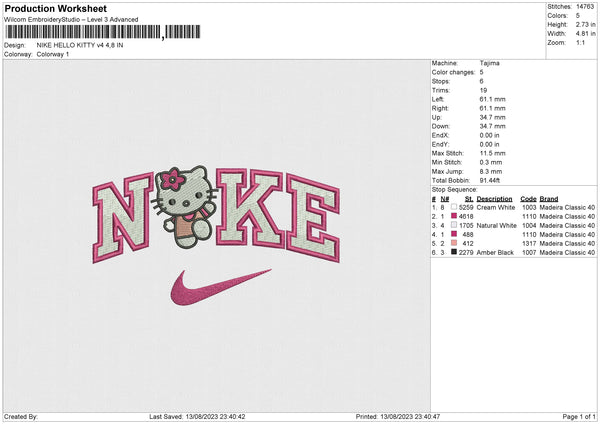Image resolution: width=600 pixels, height=424 pixels.
Task: Click stitch count '5259' in row 1
Action: point(466,207)
